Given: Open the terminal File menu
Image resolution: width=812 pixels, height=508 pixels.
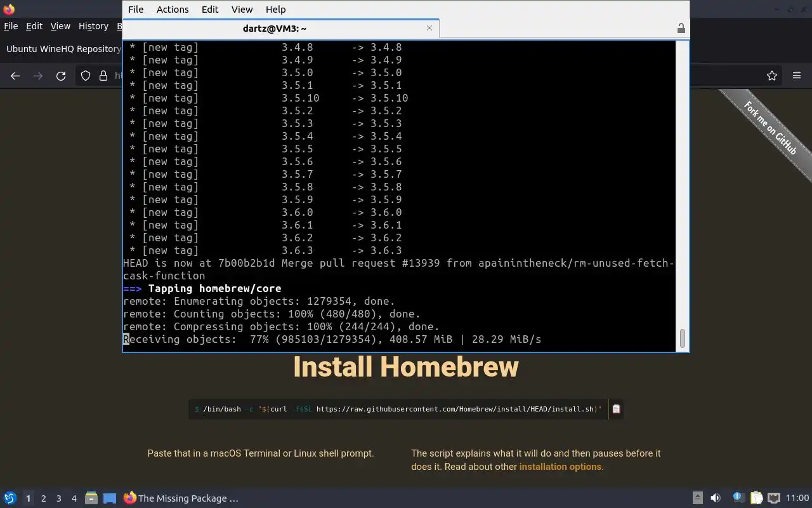Looking at the screenshot, I should (x=136, y=10).
